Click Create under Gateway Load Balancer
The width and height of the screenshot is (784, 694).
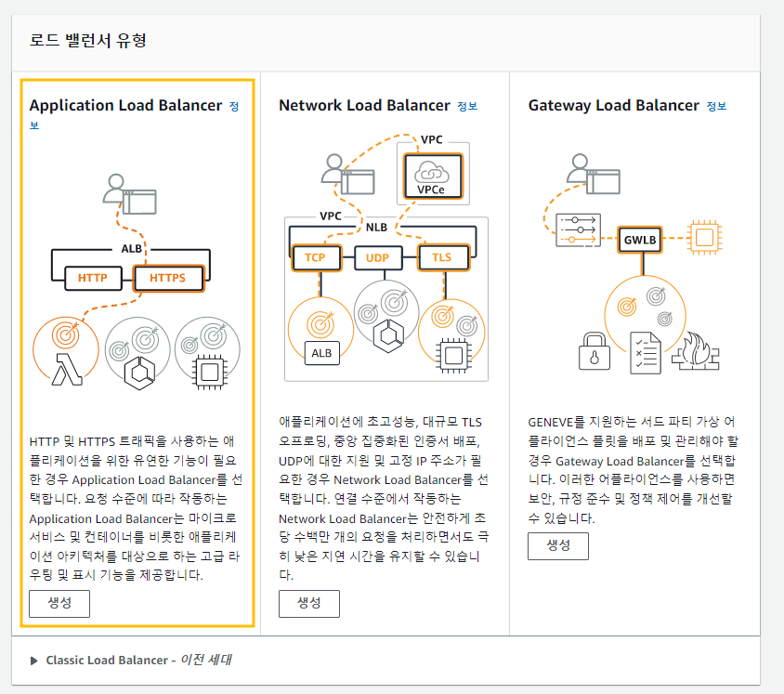[558, 545]
